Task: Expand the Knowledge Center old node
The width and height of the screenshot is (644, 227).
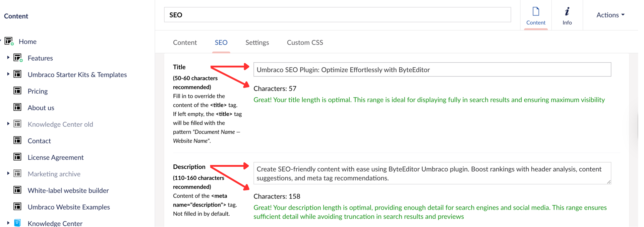Action: click(x=8, y=124)
